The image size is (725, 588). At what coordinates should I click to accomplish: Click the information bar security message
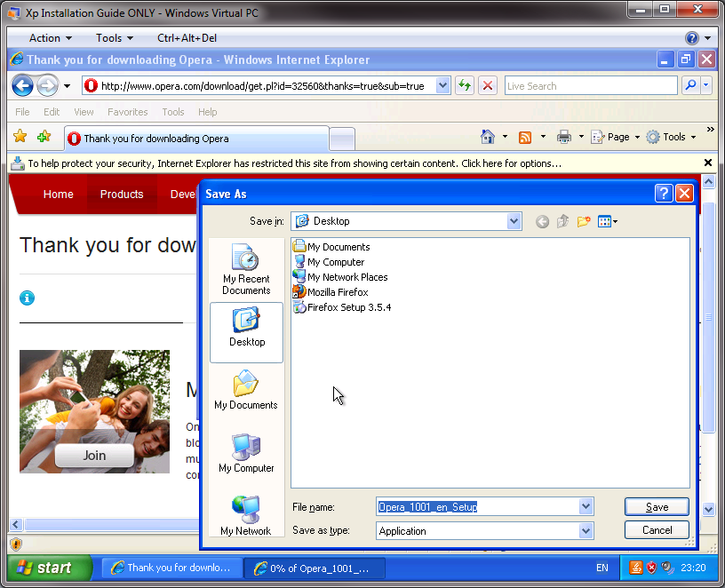pos(295,163)
